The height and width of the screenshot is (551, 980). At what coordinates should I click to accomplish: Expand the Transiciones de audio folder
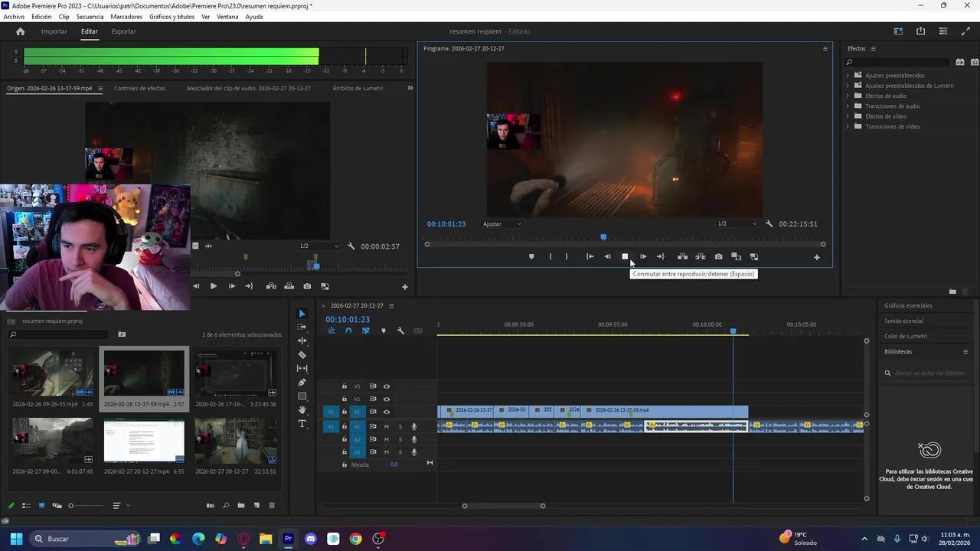[848, 106]
